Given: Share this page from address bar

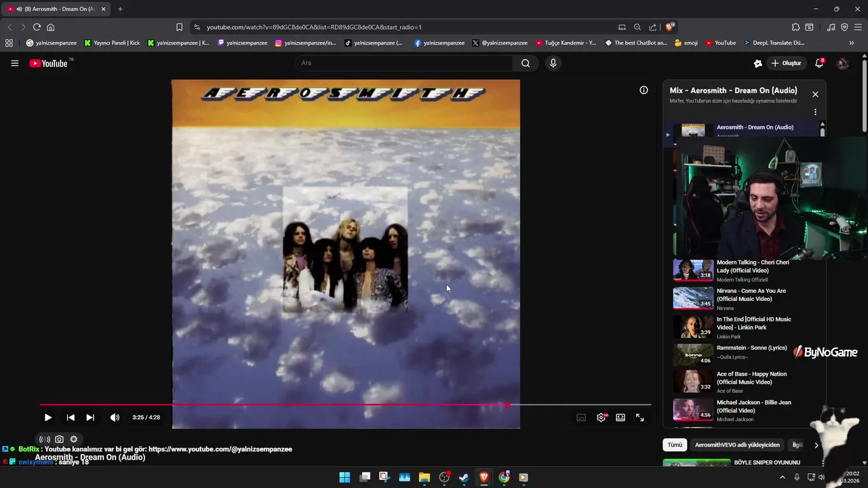Looking at the screenshot, I should [653, 27].
